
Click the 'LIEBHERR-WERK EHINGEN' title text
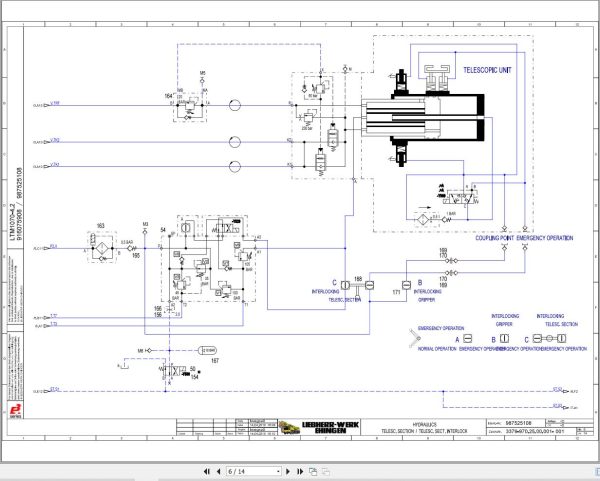tap(330, 427)
